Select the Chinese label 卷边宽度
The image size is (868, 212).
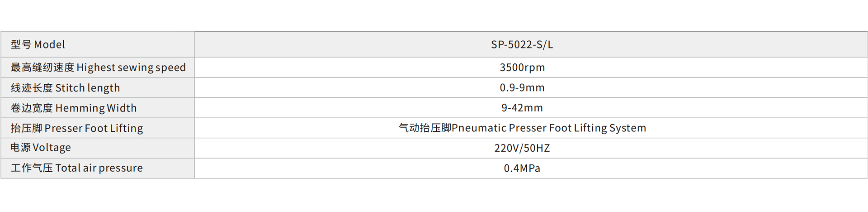click(x=32, y=108)
